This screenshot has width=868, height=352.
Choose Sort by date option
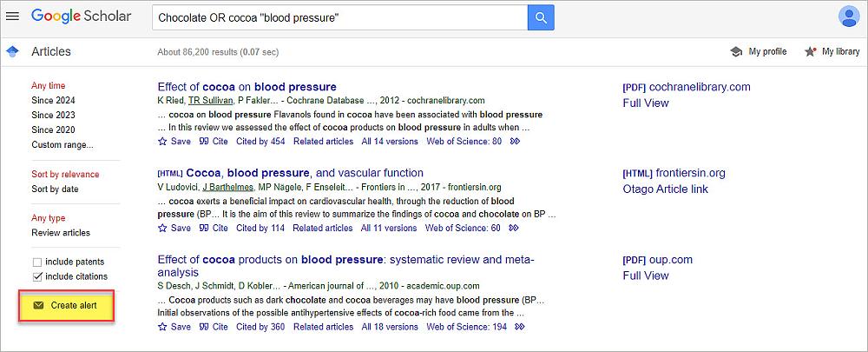(x=55, y=189)
